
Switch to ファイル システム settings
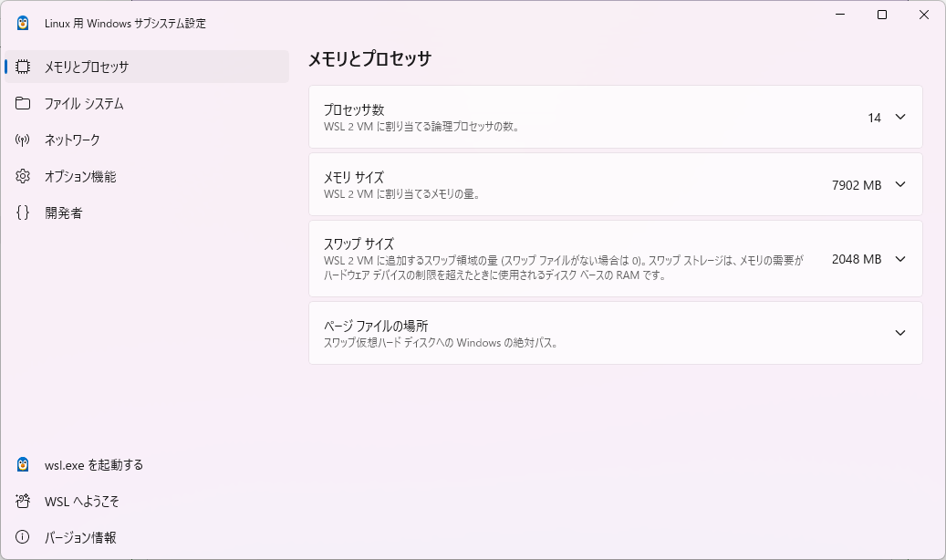[147, 103]
